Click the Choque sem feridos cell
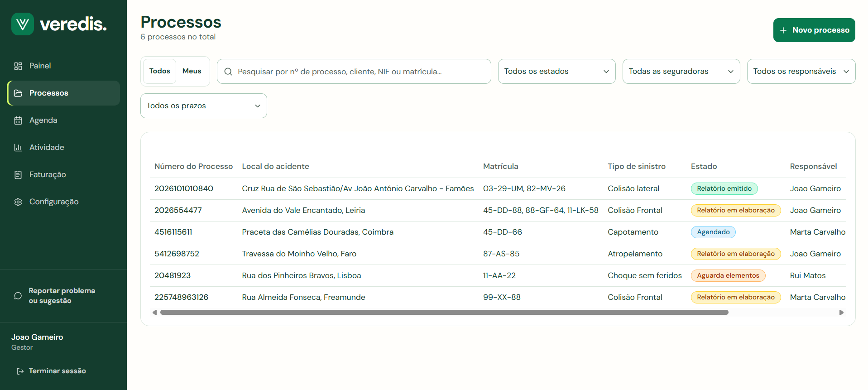 pos(645,276)
